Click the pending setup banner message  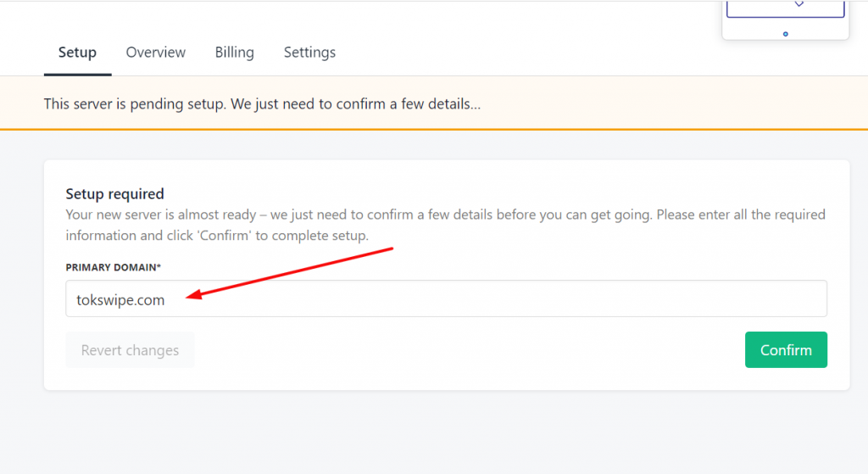coord(263,105)
